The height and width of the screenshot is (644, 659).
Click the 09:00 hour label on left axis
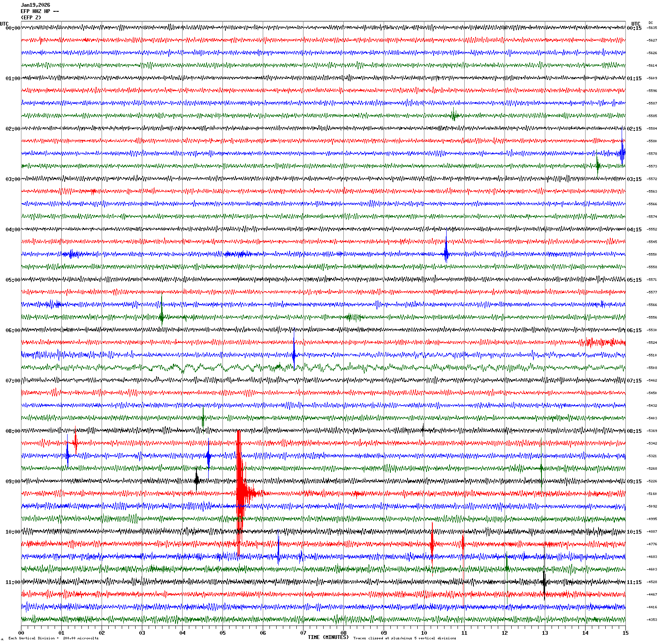tap(13, 482)
